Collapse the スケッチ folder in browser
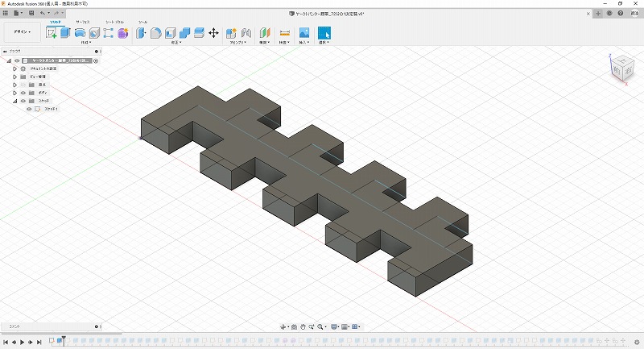Screen dimensions: 644x349 [14, 101]
